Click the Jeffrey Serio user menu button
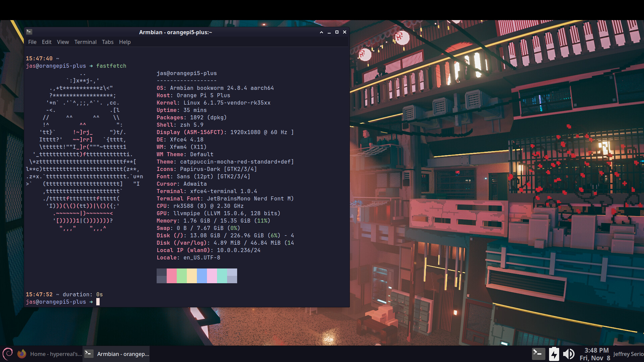The width and height of the screenshot is (644, 362). (628, 354)
